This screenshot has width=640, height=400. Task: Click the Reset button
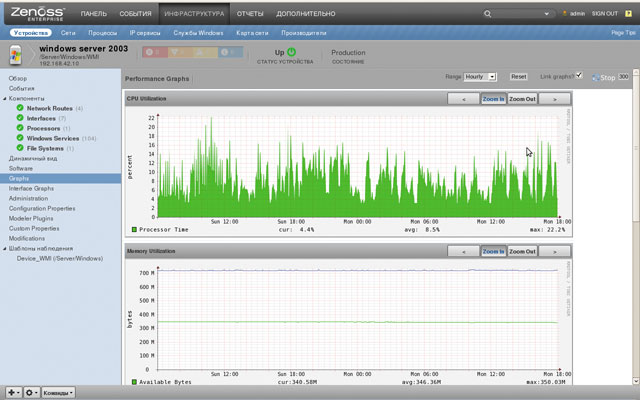(x=518, y=77)
